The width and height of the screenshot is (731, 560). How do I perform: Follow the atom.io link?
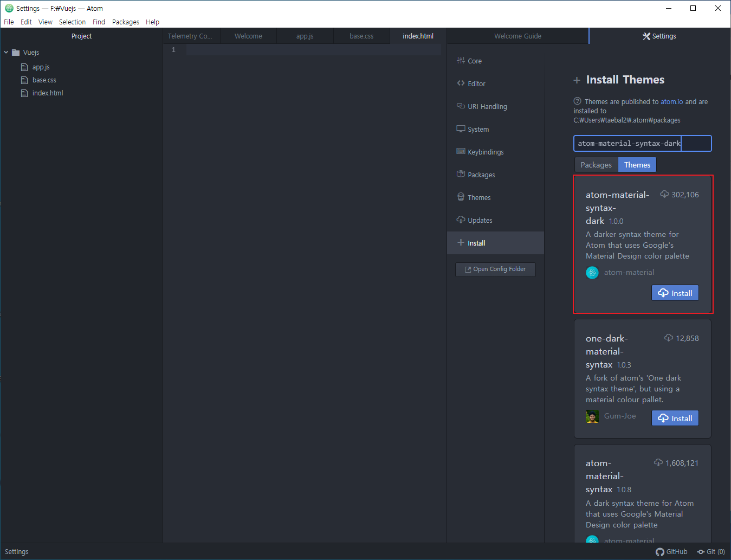point(672,101)
